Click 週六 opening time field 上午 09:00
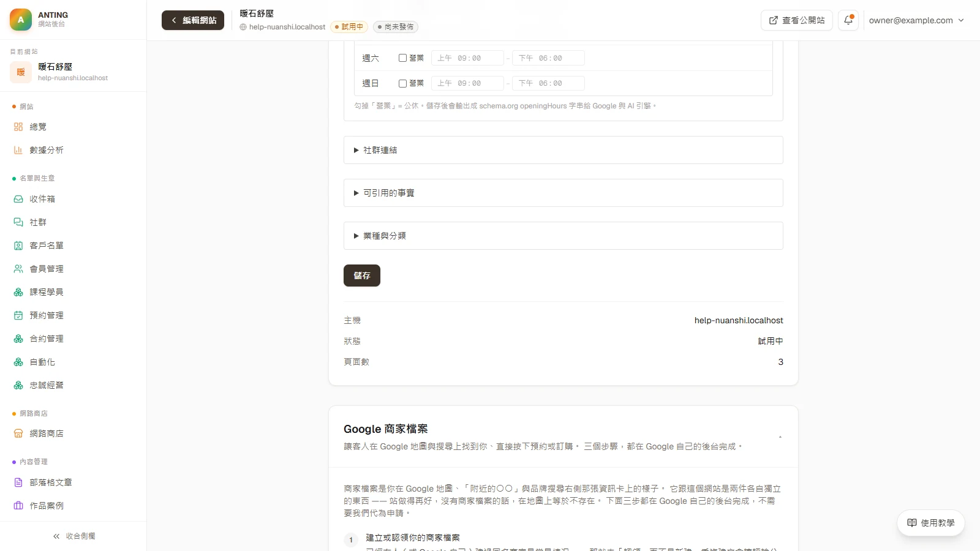Image resolution: width=980 pixels, height=551 pixels. [x=467, y=58]
